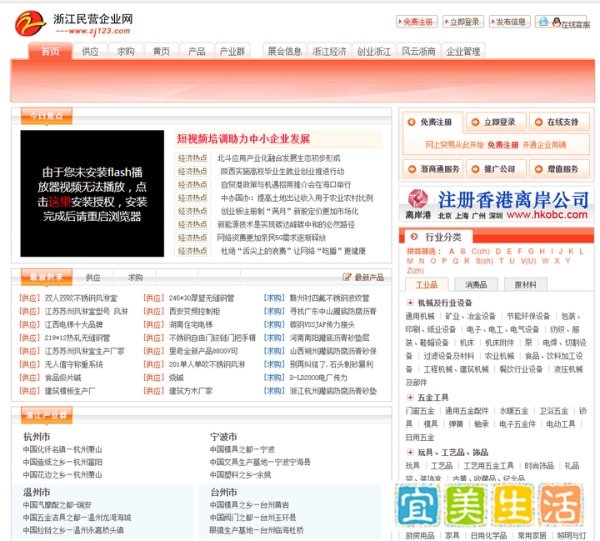This screenshot has width=600, height=541.
Task: Click 免费注册 button in the page header
Action: (417, 22)
